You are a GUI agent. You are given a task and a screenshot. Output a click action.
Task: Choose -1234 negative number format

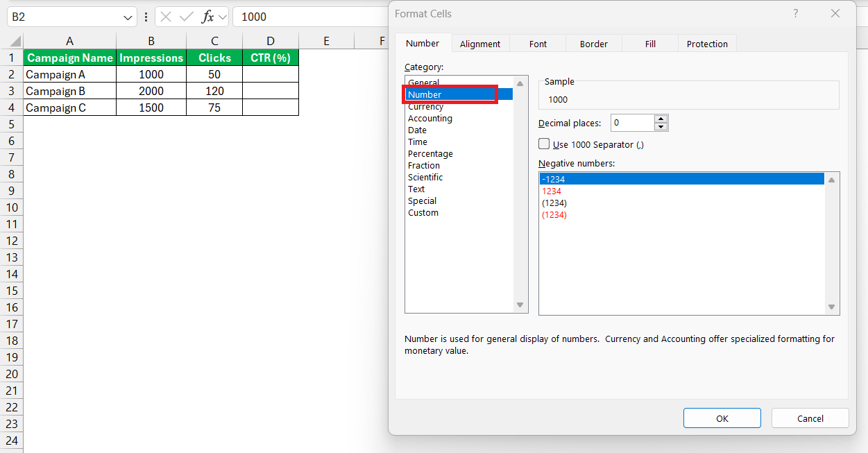pos(682,179)
